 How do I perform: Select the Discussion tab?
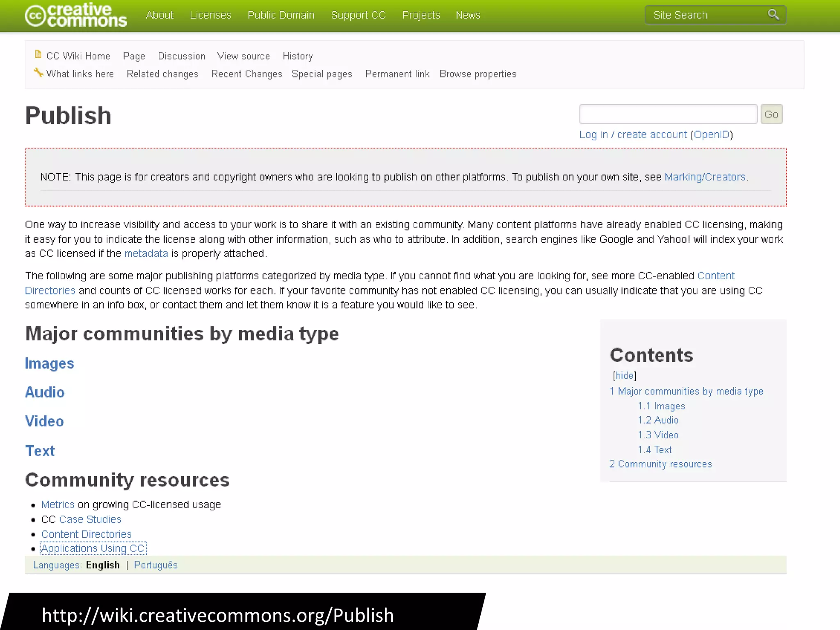182,56
